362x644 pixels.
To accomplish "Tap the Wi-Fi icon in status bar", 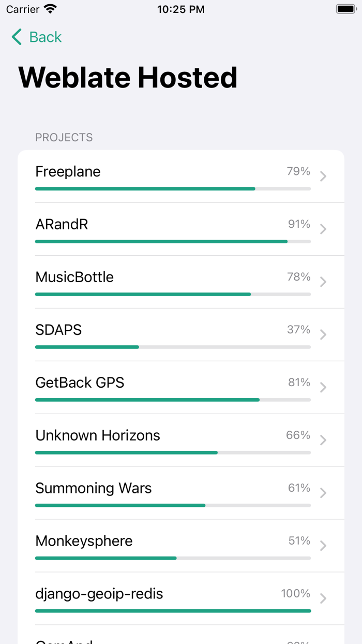I will (x=49, y=8).
